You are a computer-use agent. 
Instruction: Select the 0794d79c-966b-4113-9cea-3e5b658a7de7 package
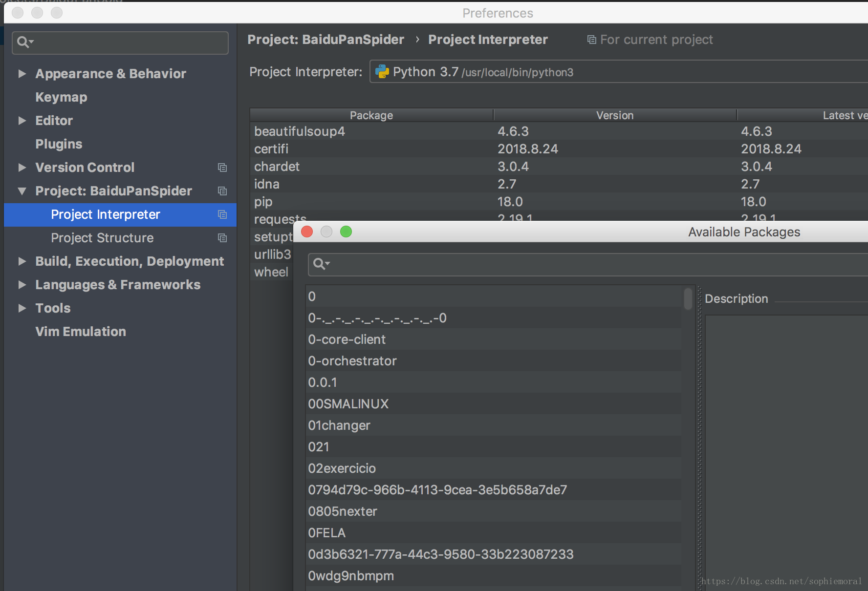point(494,490)
